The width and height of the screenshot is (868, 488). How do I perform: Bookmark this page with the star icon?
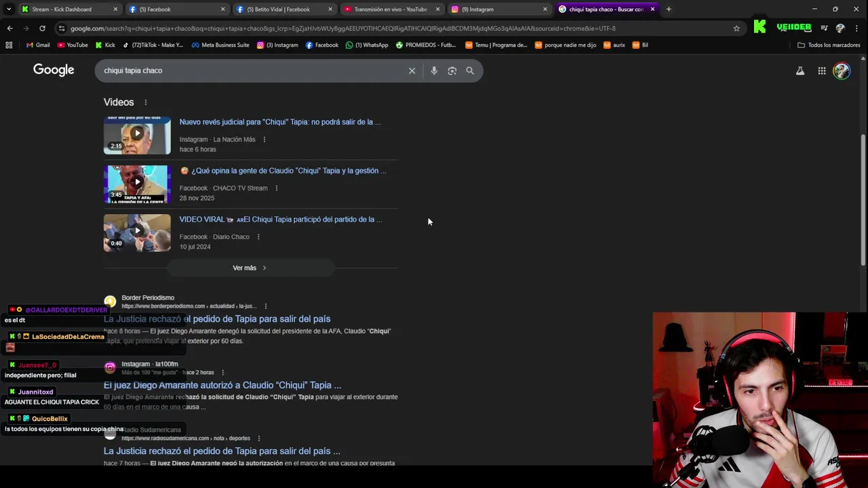pos(736,28)
